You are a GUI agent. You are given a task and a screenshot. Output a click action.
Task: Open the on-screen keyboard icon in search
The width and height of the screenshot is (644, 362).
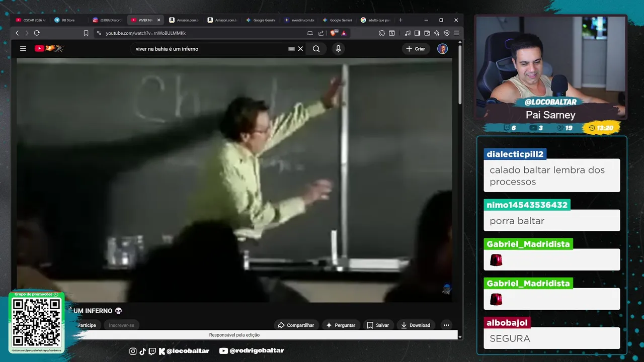click(291, 49)
